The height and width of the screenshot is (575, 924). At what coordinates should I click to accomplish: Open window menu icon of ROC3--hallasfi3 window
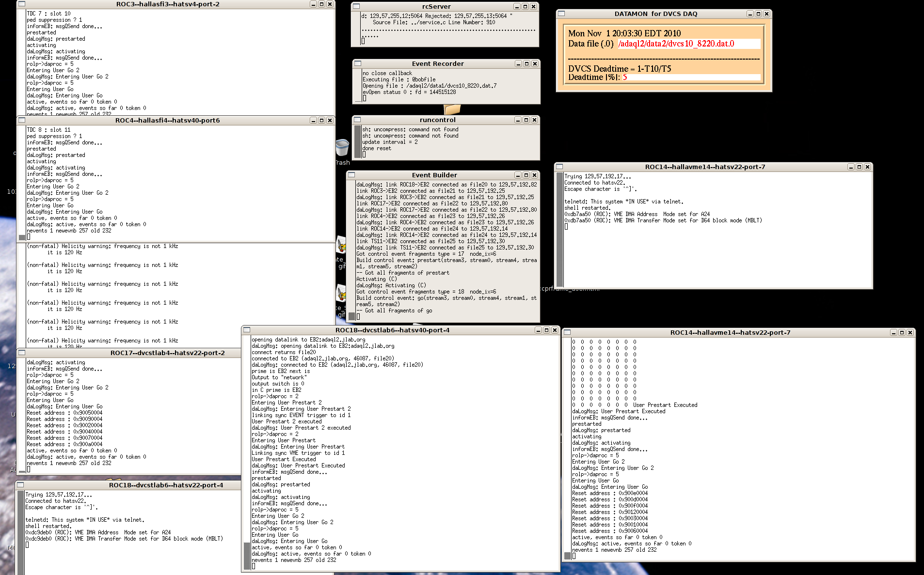click(x=22, y=4)
